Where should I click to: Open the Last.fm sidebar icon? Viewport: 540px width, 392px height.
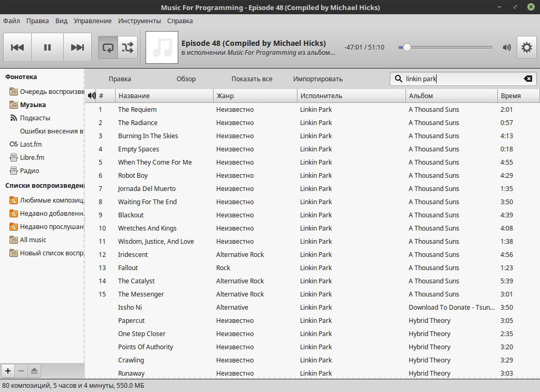(x=13, y=145)
